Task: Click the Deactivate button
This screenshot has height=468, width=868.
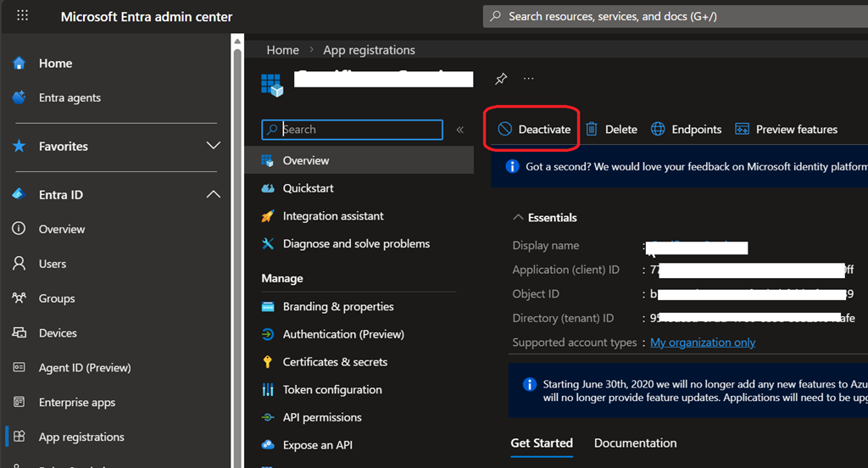Action: point(534,129)
